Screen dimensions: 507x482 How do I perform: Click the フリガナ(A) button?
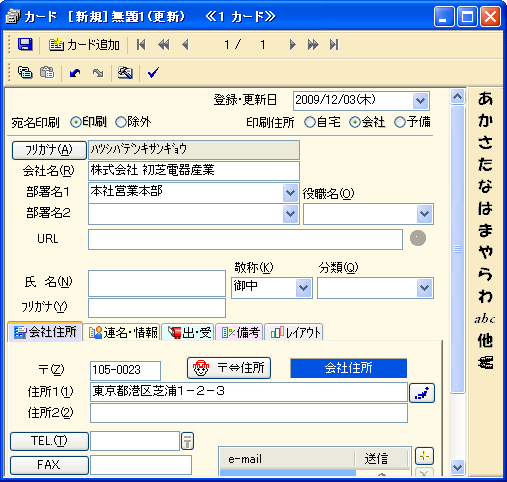pyautogui.click(x=49, y=150)
